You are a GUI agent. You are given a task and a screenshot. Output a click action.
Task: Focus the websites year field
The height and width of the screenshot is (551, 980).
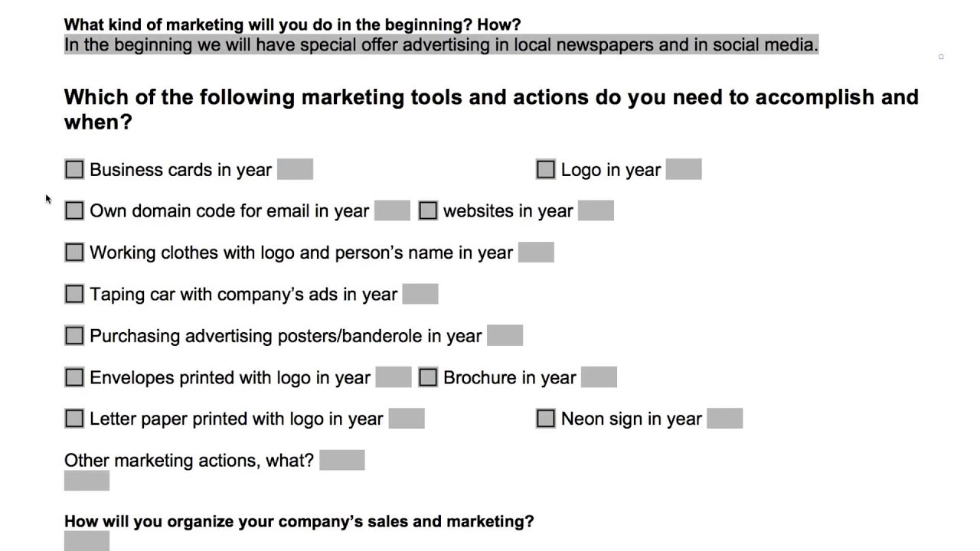click(596, 210)
